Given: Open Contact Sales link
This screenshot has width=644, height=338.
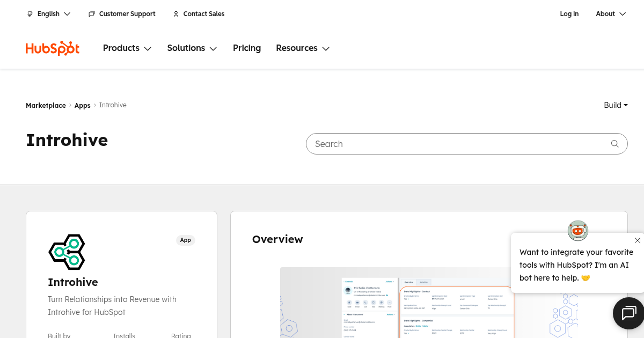Looking at the screenshot, I should [199, 14].
